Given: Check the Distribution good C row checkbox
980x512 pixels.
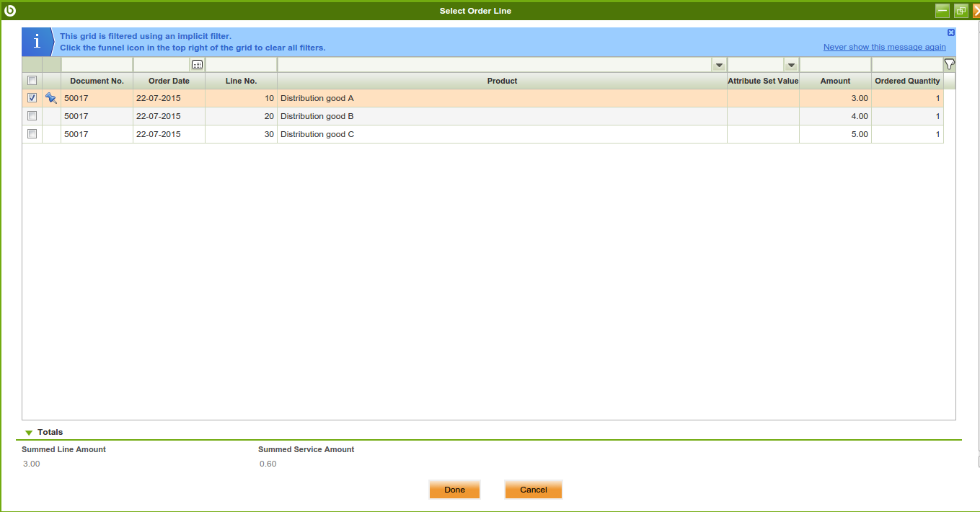Looking at the screenshot, I should pos(32,134).
